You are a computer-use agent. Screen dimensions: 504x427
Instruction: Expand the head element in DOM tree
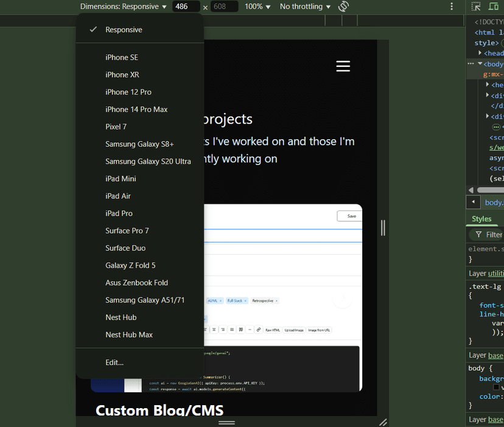click(480, 53)
